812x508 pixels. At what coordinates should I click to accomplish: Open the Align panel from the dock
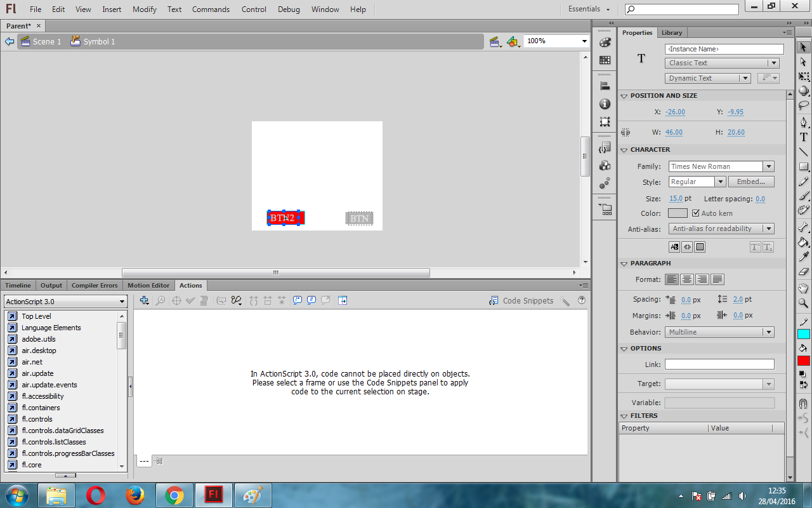[x=605, y=84]
